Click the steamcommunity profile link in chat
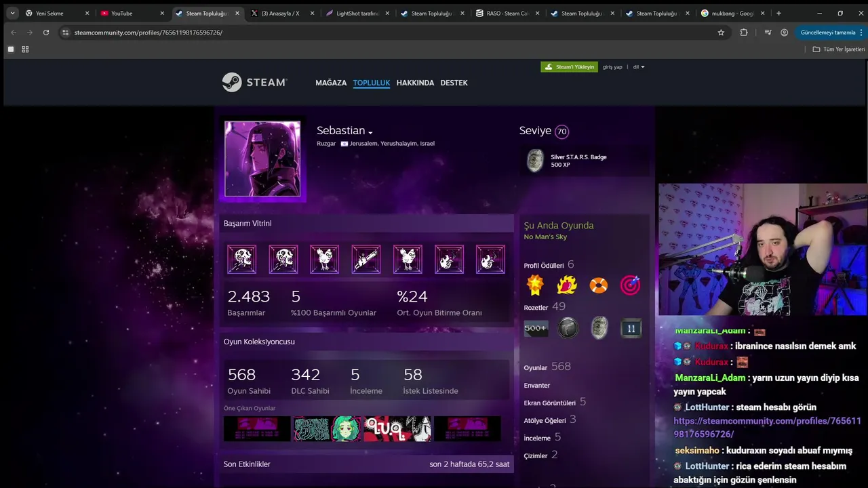 (x=767, y=428)
